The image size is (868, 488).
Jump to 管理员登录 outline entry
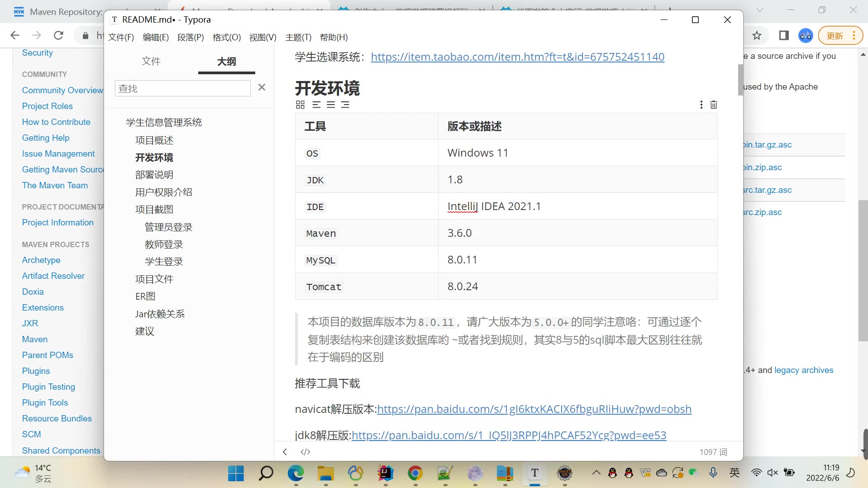[169, 227]
